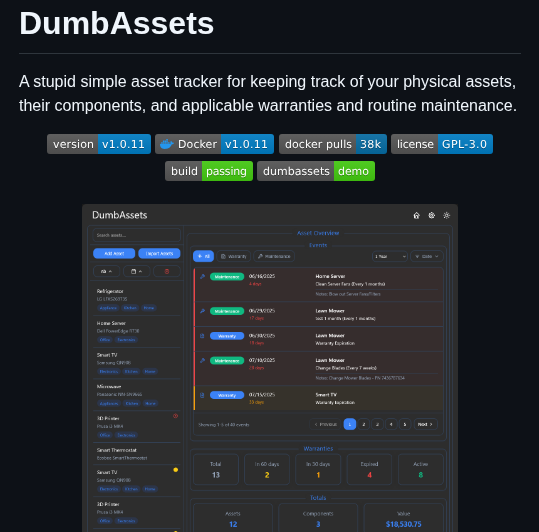
Task: Click the wrench icon on the 07/10/2025 event
Action: click(202, 361)
